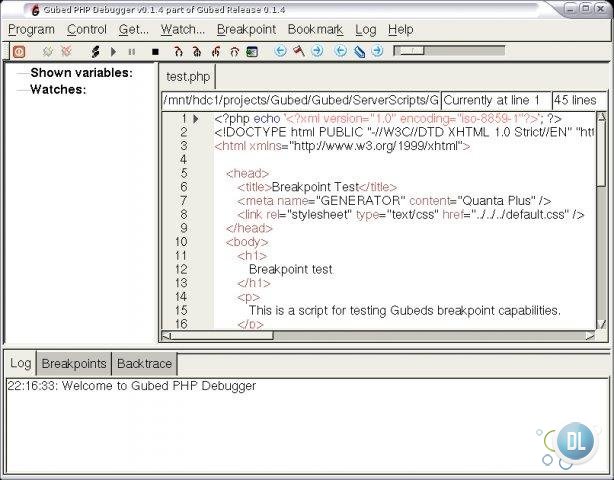The height and width of the screenshot is (480, 614).
Task: Click the Pause button in toolbar
Action: [132, 51]
